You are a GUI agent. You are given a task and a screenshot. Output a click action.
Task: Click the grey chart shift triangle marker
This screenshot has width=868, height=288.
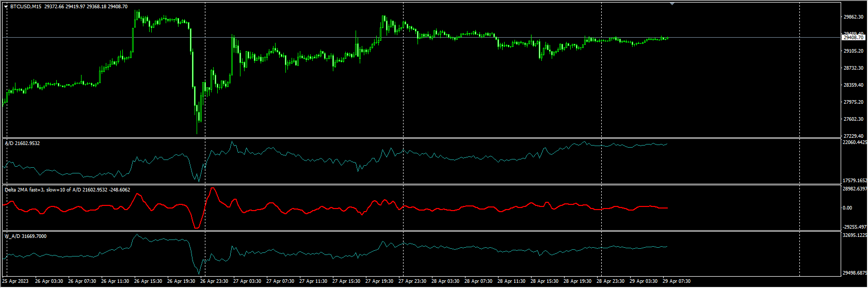point(672,4)
